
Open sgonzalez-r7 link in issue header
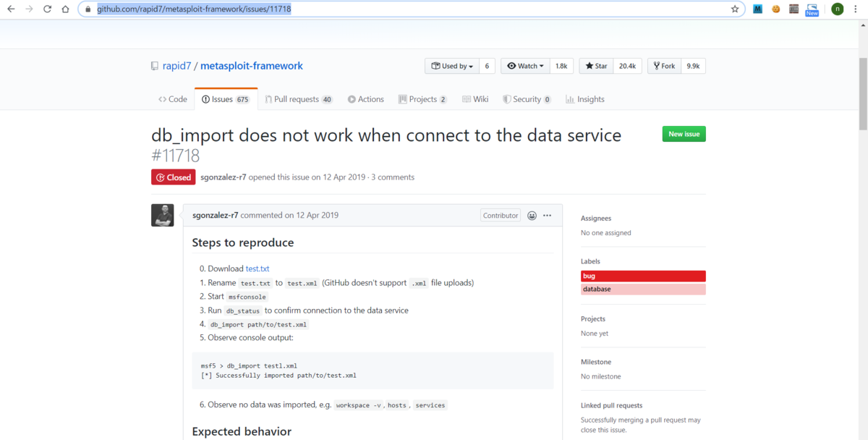[x=223, y=177]
